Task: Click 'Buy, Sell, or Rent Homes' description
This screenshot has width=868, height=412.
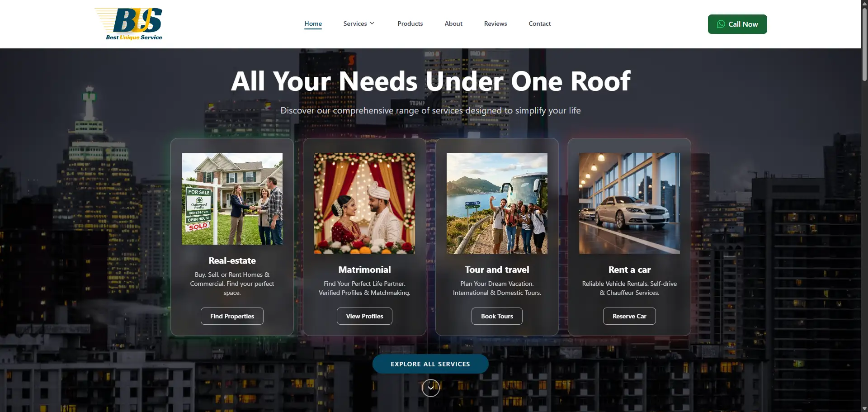Action: [x=232, y=284]
